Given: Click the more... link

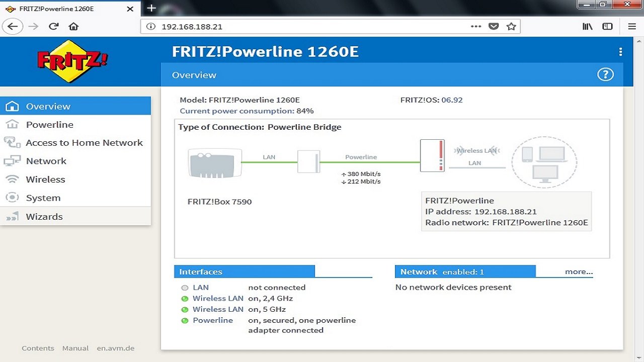Looking at the screenshot, I should tap(579, 271).
